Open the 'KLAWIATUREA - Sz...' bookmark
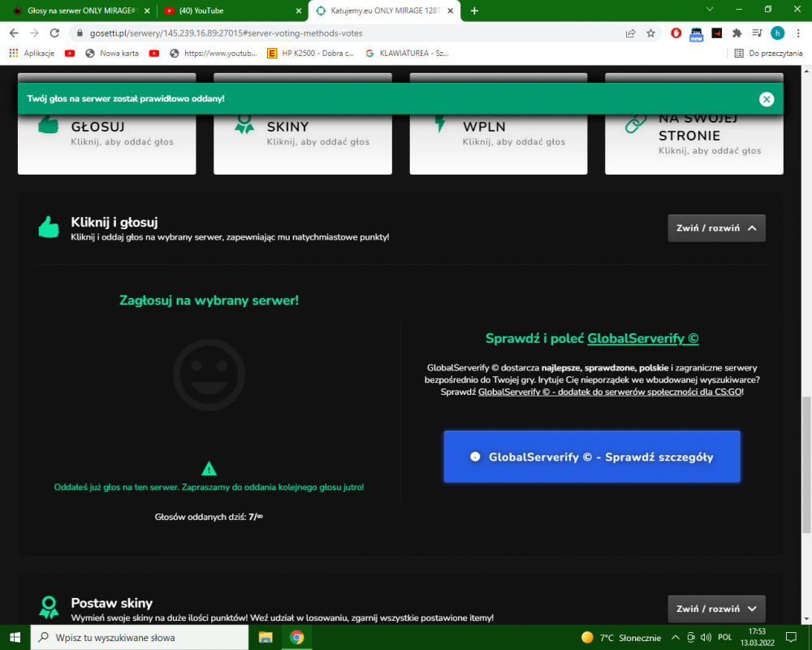 tap(407, 53)
